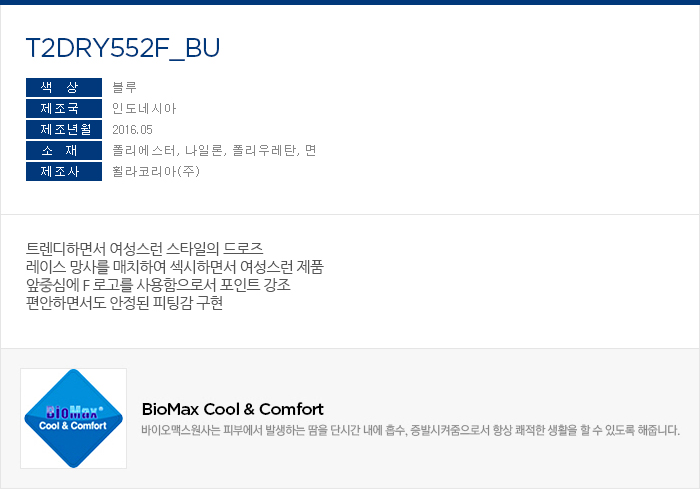Select the product code T2DRY552F_BU title

point(122,48)
